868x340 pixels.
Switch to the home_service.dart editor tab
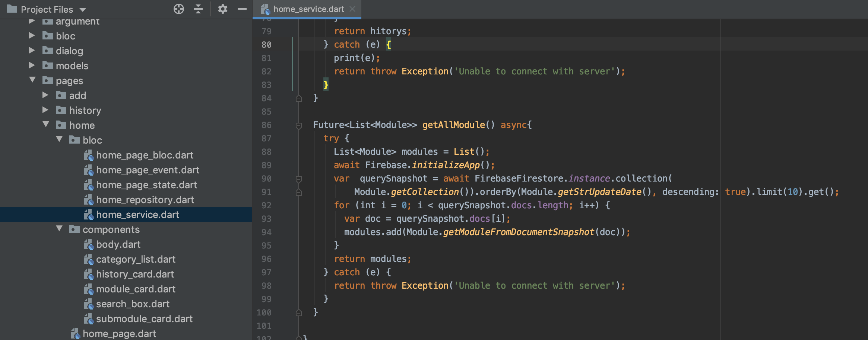click(308, 9)
